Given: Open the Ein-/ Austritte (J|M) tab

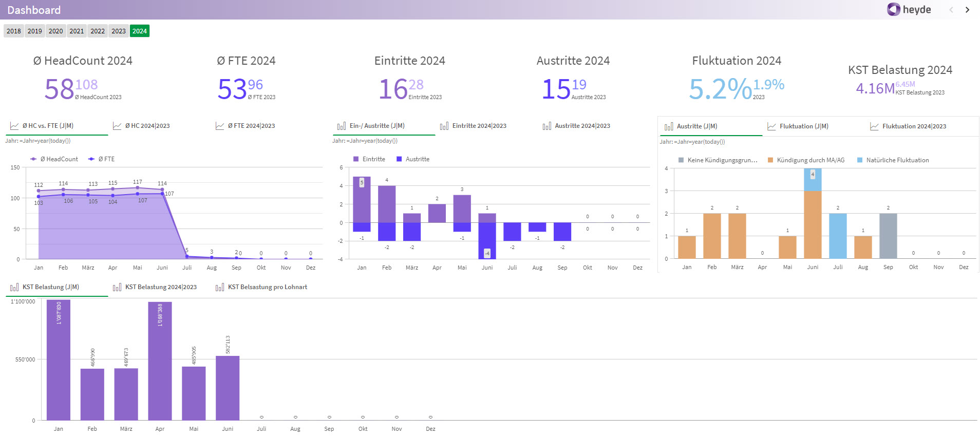Looking at the screenshot, I should pyautogui.click(x=376, y=126).
